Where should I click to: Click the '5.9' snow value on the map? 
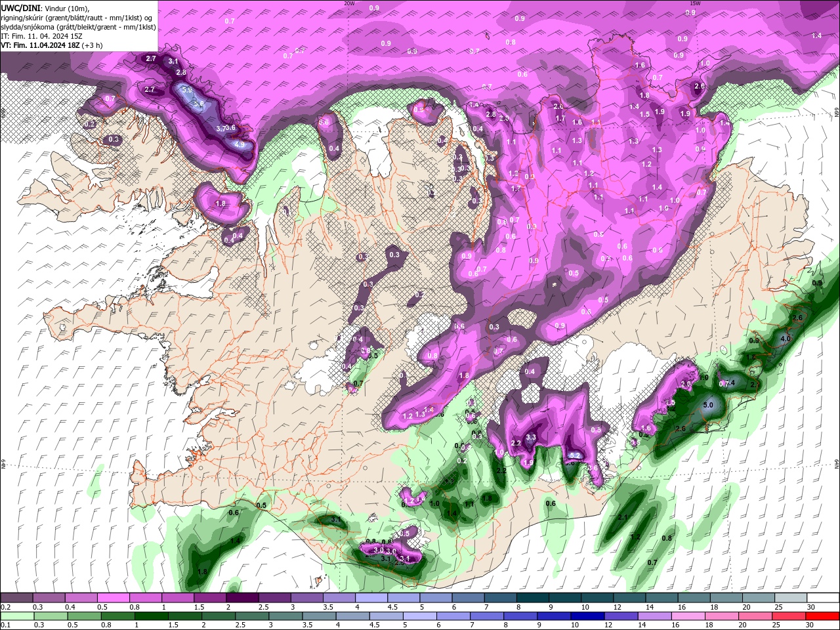coord(187,90)
